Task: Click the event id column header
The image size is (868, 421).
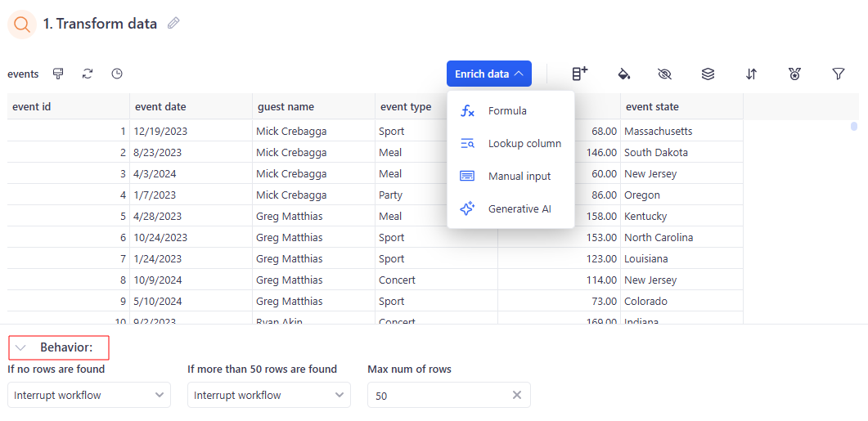Action: [x=68, y=107]
